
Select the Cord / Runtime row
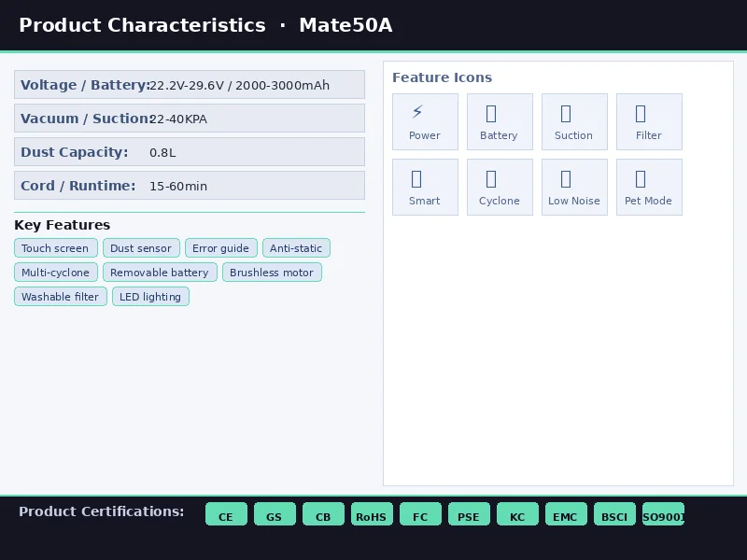pyautogui.click(x=190, y=186)
